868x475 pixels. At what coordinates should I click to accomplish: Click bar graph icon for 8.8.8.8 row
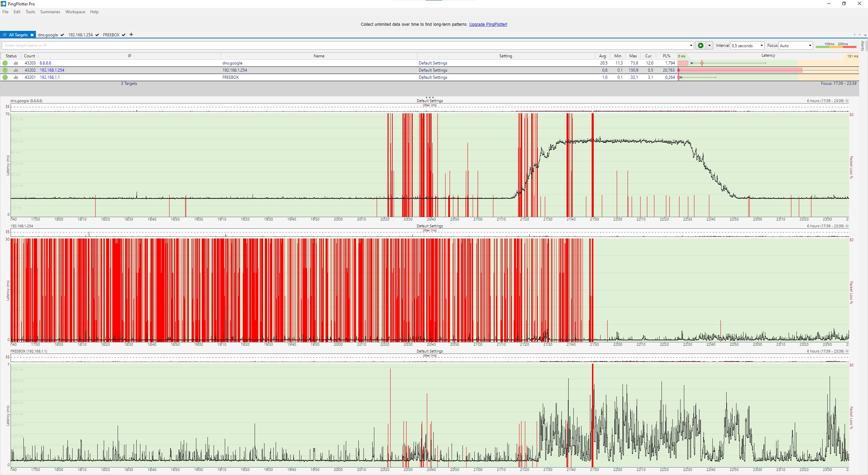[16, 63]
